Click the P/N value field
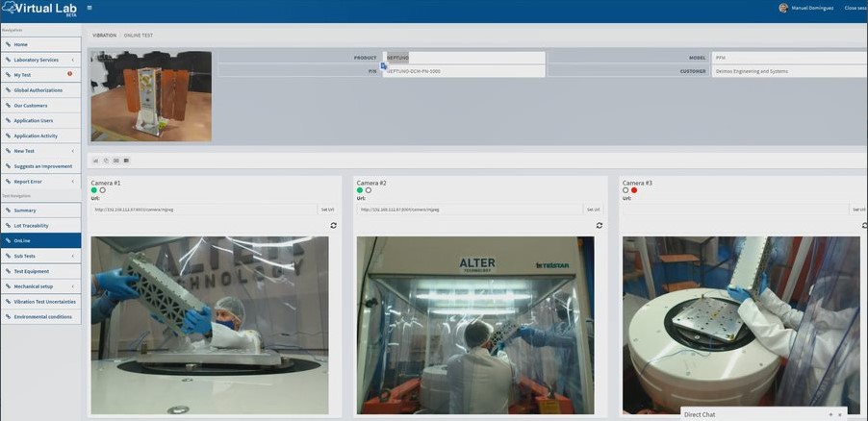The width and height of the screenshot is (868, 421). point(464,71)
